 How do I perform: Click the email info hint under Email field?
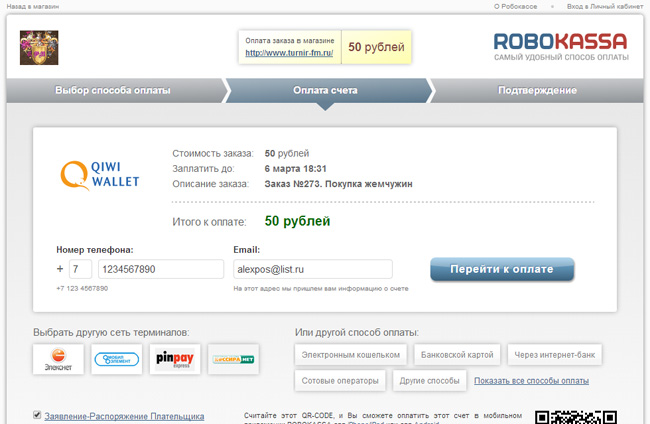tap(321, 288)
